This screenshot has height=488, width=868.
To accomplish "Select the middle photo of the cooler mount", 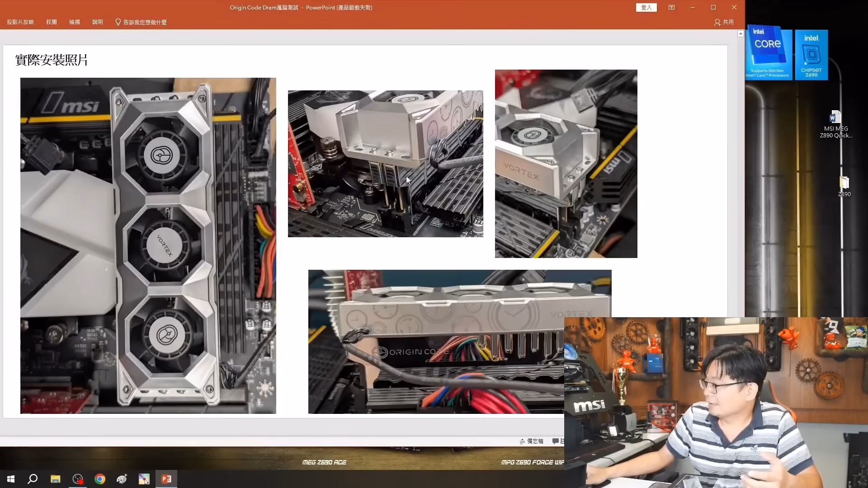I will (386, 164).
